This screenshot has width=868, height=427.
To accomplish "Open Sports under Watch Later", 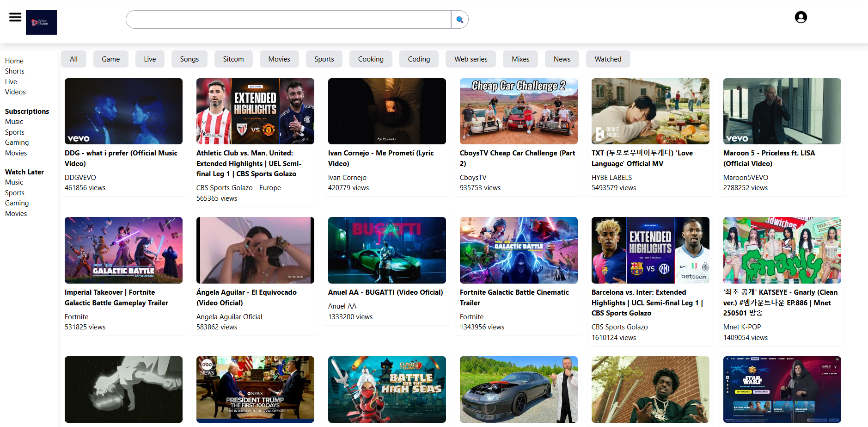I will click(x=15, y=193).
